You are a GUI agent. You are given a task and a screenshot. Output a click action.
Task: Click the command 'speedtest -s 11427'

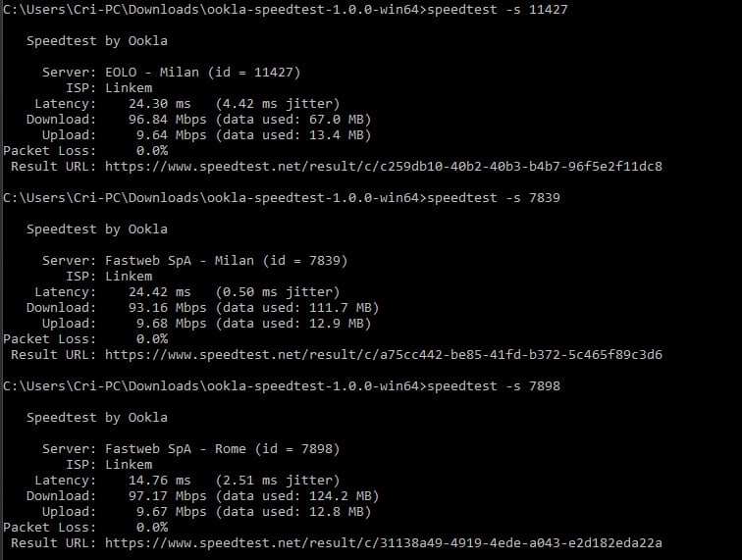coord(498,10)
